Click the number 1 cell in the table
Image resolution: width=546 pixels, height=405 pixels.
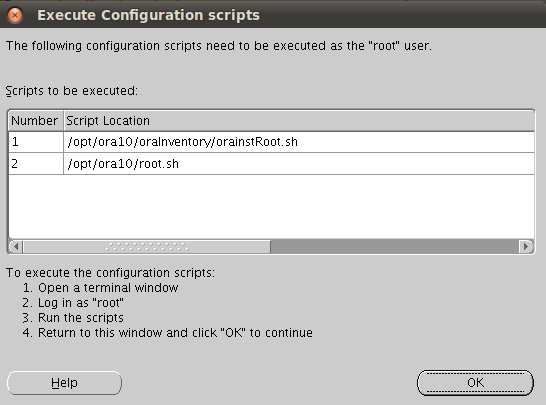(36, 142)
